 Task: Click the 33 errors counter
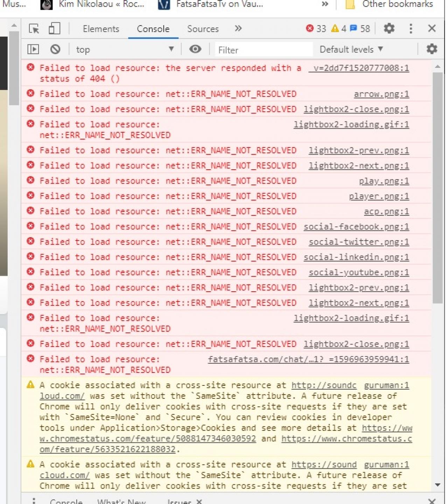[x=316, y=28]
